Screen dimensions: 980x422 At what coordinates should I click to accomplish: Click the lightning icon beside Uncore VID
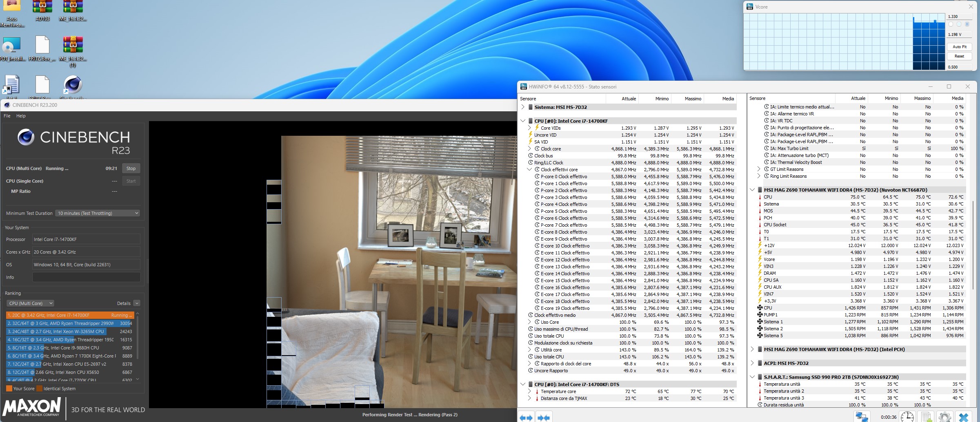coord(530,135)
